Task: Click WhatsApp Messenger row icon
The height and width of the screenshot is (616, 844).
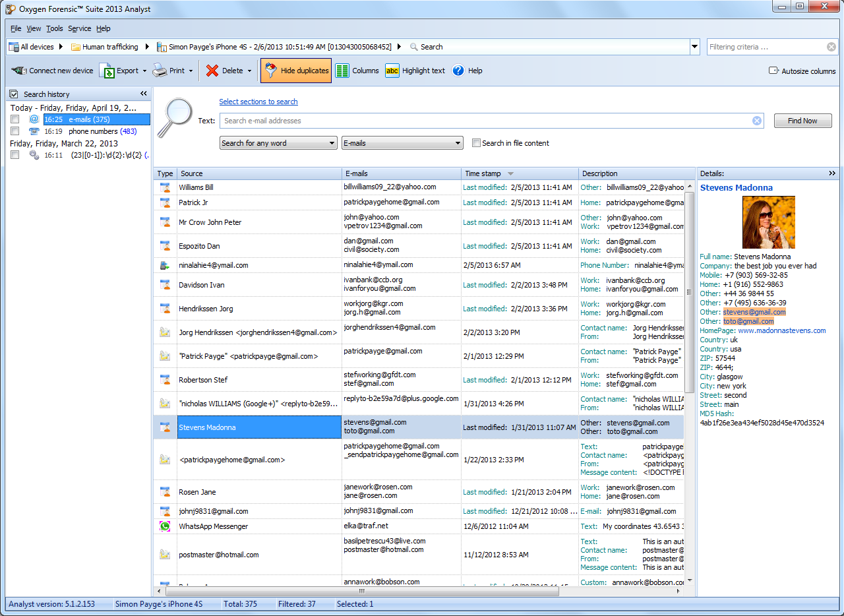Action: (165, 526)
